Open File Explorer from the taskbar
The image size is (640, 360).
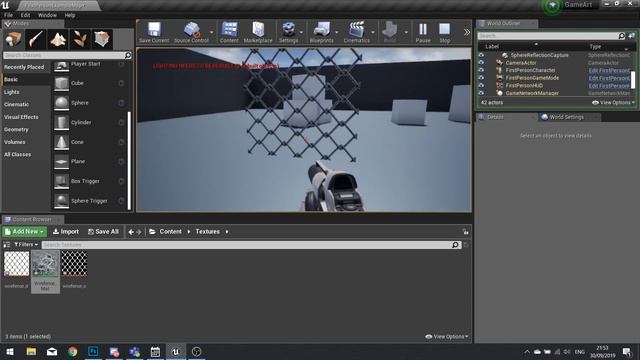pos(31,351)
